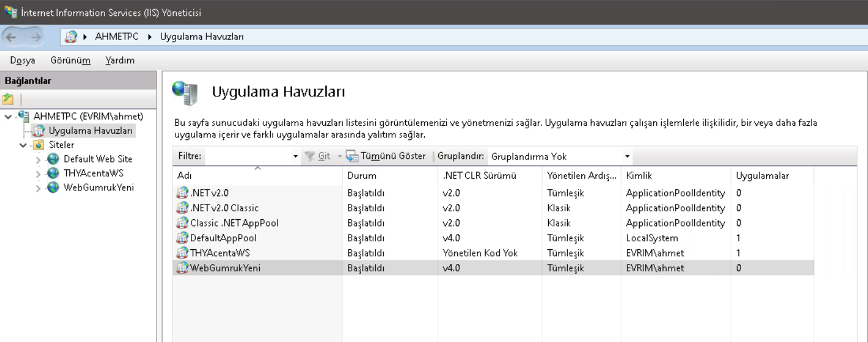Click the address bar home server icon

[72, 37]
